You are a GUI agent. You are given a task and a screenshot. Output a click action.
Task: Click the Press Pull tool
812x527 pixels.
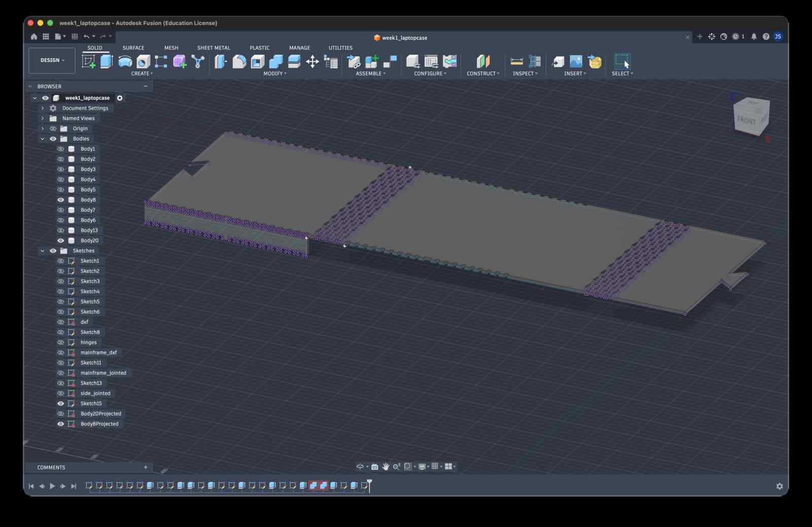pyautogui.click(x=221, y=61)
